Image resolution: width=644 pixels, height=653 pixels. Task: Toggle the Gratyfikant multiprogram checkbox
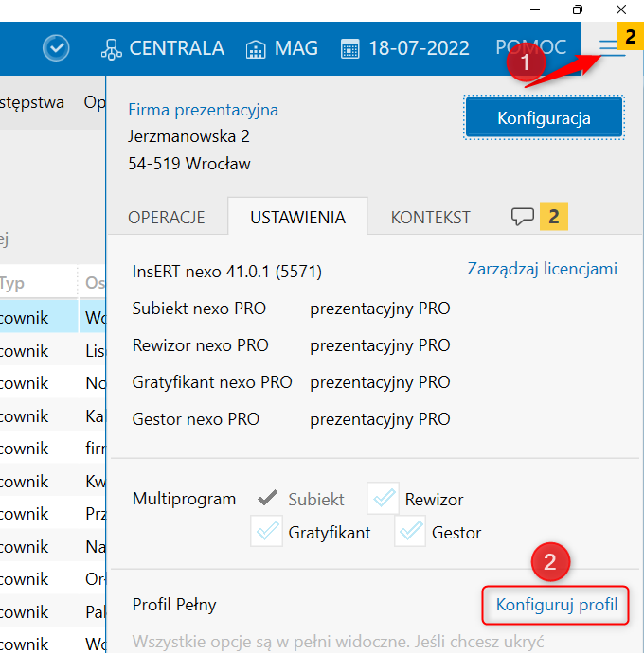point(266,532)
